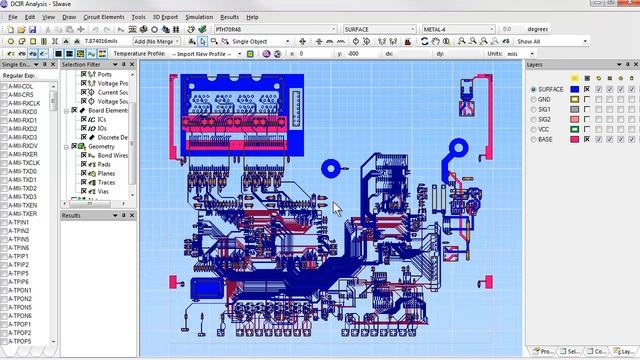Click the GND layer yellow color swatch

[x=575, y=99]
